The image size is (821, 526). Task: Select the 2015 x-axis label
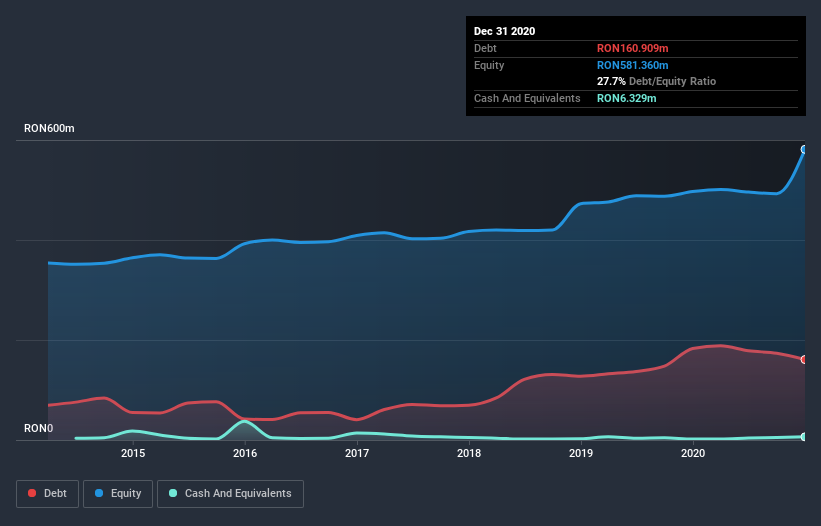[133, 453]
